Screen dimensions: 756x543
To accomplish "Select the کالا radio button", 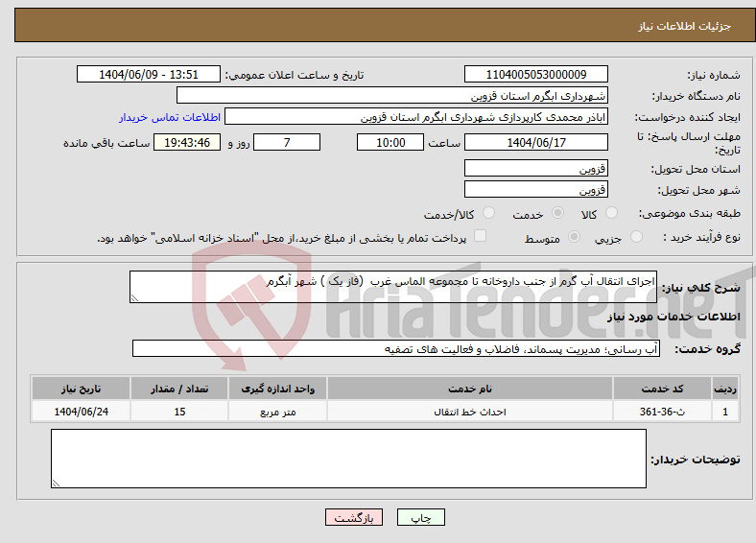I will 611,213.
